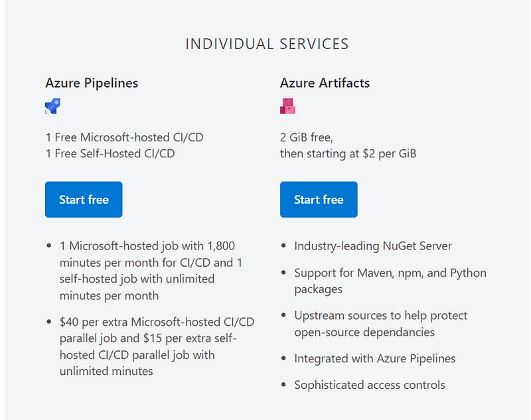This screenshot has width=531, height=420.
Task: Click the open-source dependancies text
Action: 364,332
